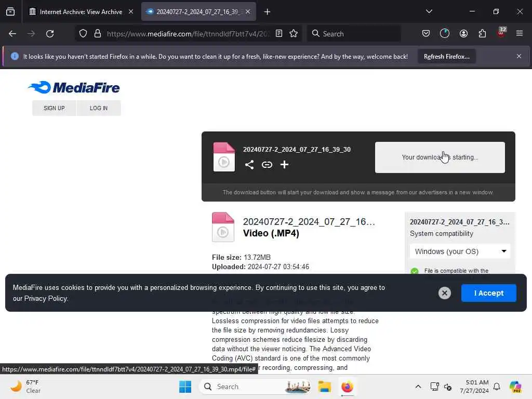Image resolution: width=532 pixels, height=399 pixels.
Task: Click the MediaFire URL address field
Action: tap(188, 34)
